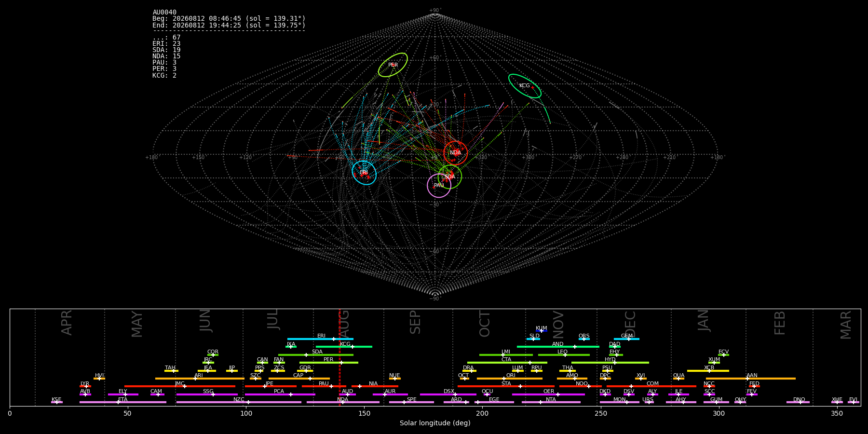Image resolution: width=868 pixels, height=434 pixels.
Task: Click the PAU violet radiant circle
Action: (439, 186)
